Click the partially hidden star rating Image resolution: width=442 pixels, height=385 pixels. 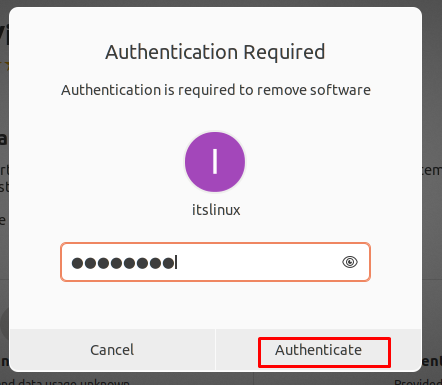[4, 66]
